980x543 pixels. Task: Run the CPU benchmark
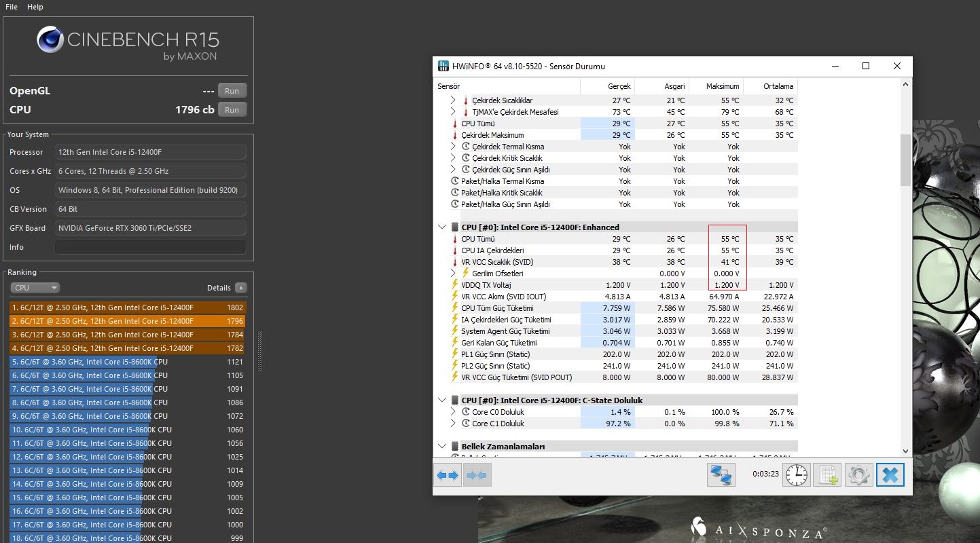coord(232,110)
